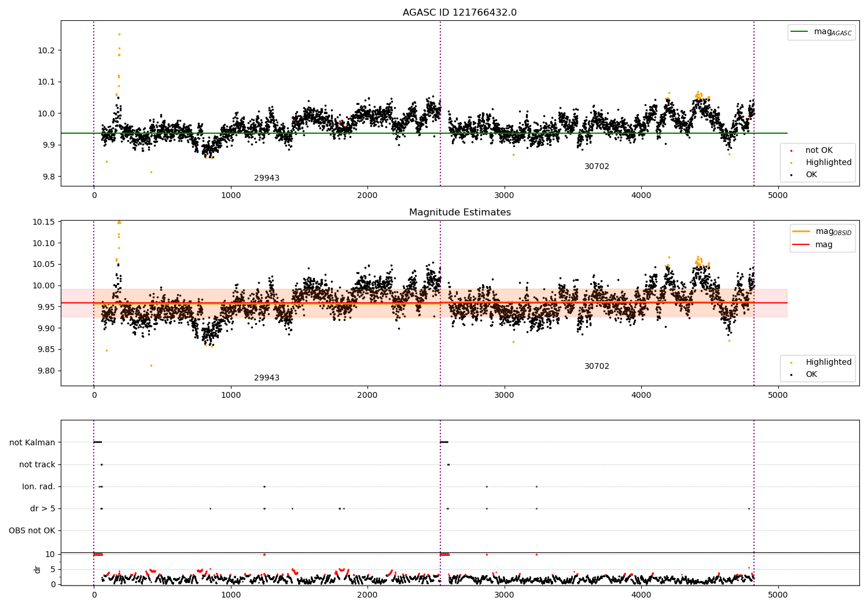This screenshot has height=608, width=868.
Task: Click obsid label 30702 in middle plot
Action: pyautogui.click(x=597, y=367)
